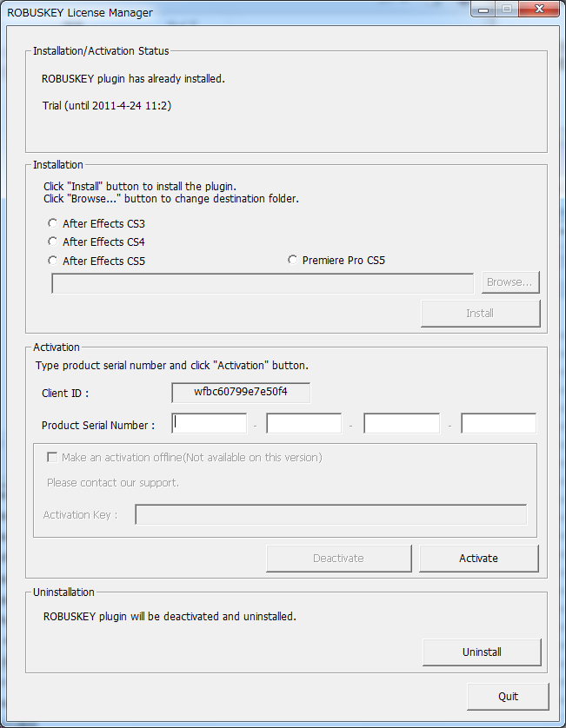Viewport: 566px width, 728px height.
Task: Click the second serial number field
Action: tap(304, 423)
